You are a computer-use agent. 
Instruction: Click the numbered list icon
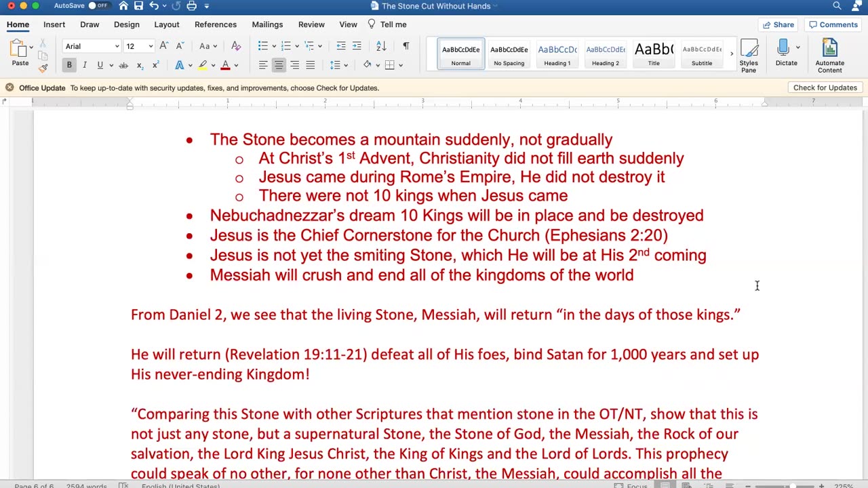(x=285, y=46)
